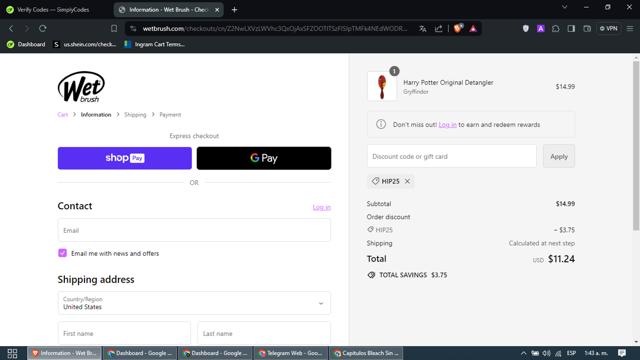Open the system tray hidden icons chevron
The image size is (640, 360).
point(523,353)
